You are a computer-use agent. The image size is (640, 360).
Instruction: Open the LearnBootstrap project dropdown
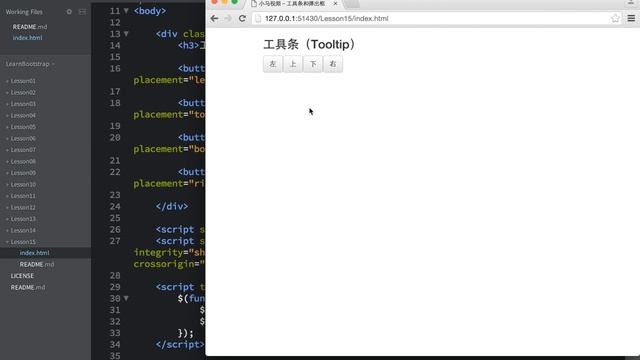(30, 64)
